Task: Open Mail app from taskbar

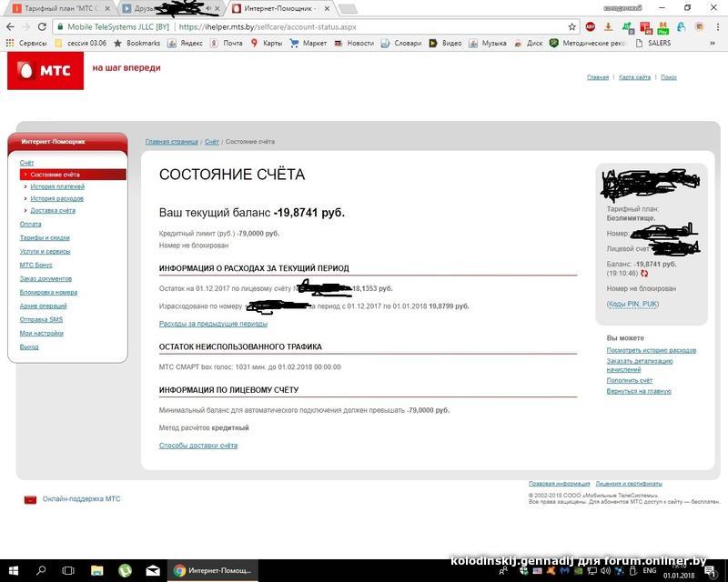Action: coord(153,571)
